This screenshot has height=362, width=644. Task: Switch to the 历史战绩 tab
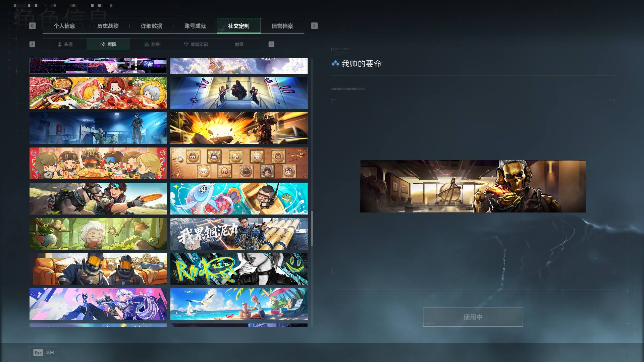[108, 26]
